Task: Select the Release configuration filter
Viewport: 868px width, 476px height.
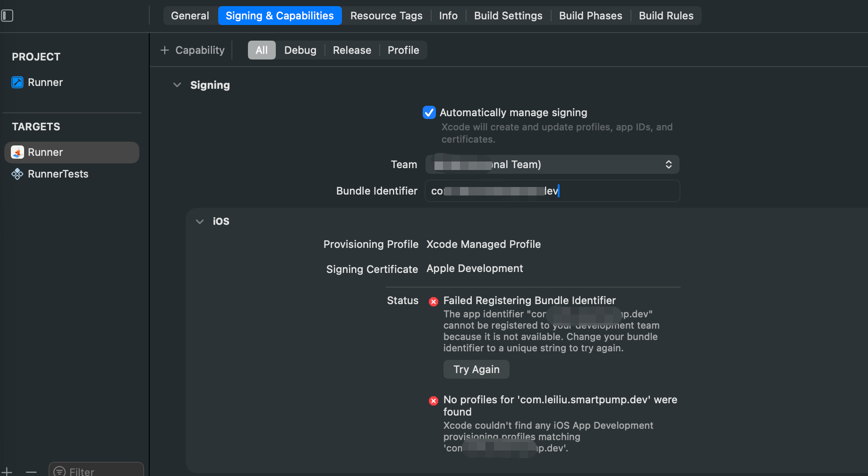Action: [352, 50]
